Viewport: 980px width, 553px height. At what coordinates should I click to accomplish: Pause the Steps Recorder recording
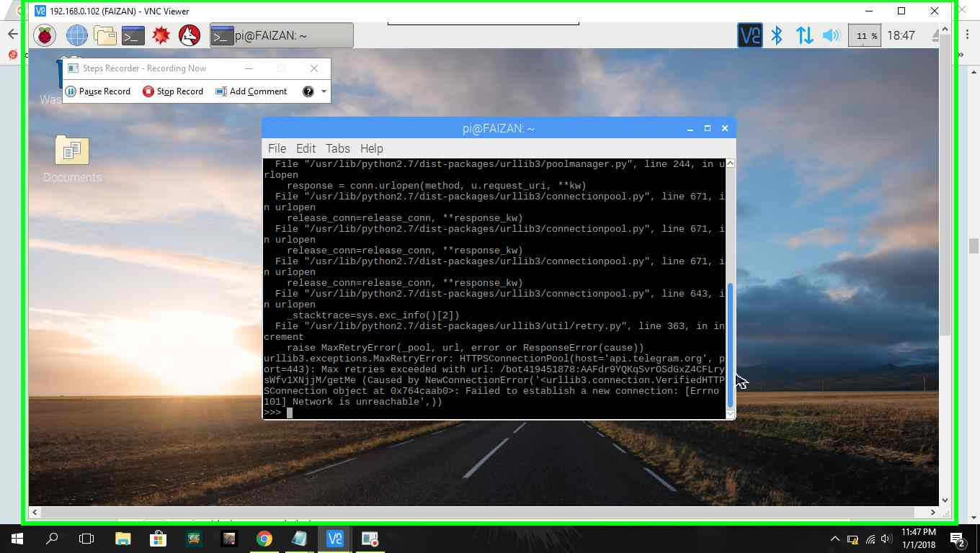pos(99,91)
